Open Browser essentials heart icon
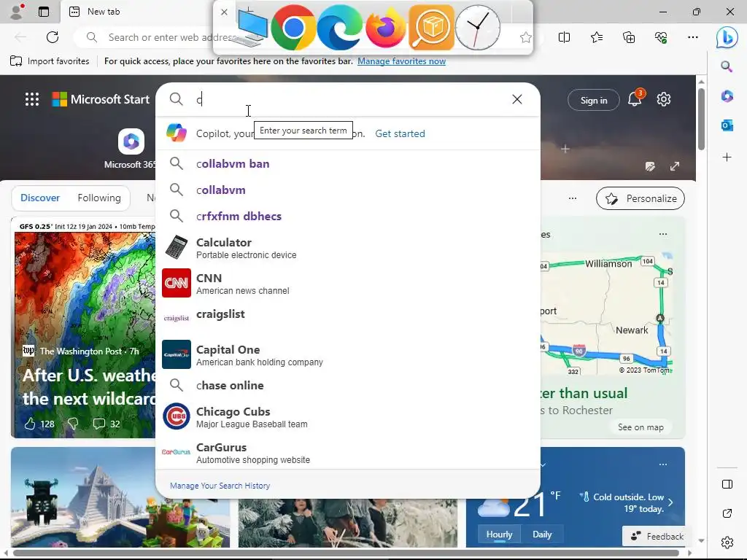This screenshot has width=747, height=560. (661, 37)
